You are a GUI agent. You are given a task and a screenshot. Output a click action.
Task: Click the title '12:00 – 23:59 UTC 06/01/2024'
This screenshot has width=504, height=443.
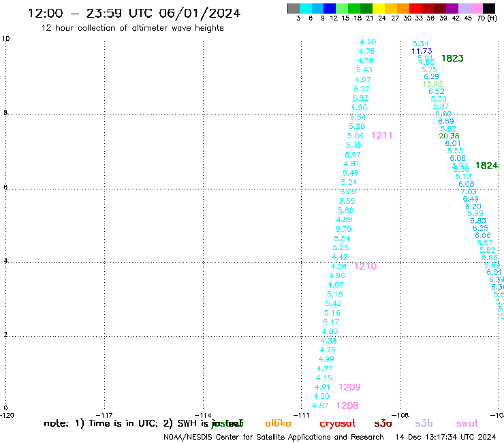click(134, 13)
